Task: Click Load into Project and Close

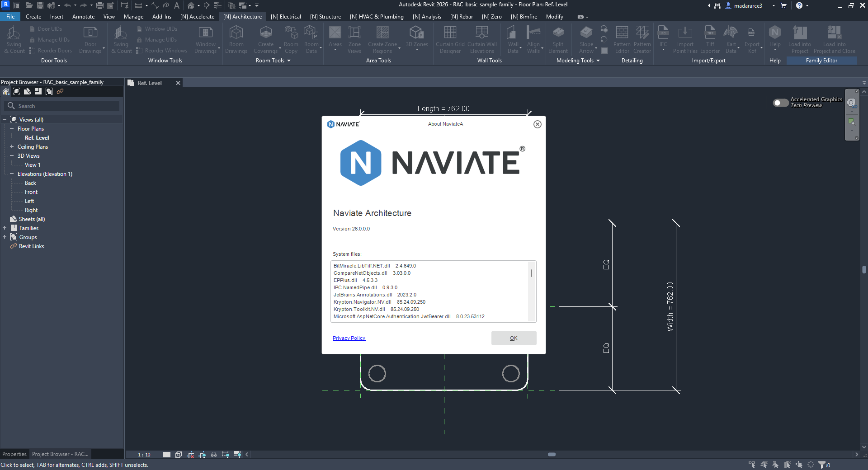Action: pyautogui.click(x=835, y=40)
